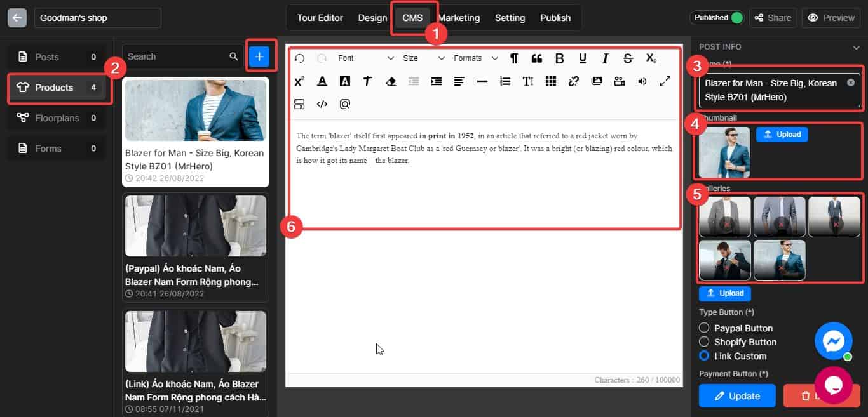The image size is (868, 417).
Task: Click the Update button
Action: [737, 396]
